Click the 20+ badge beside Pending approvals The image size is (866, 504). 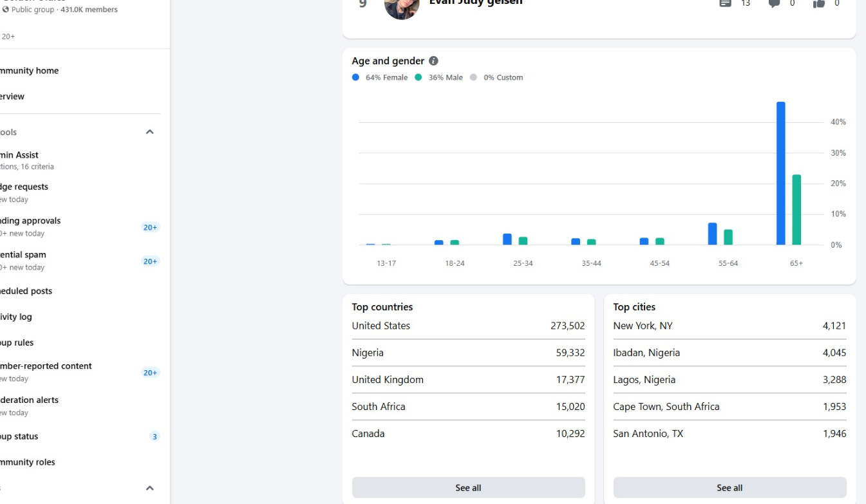tap(151, 227)
